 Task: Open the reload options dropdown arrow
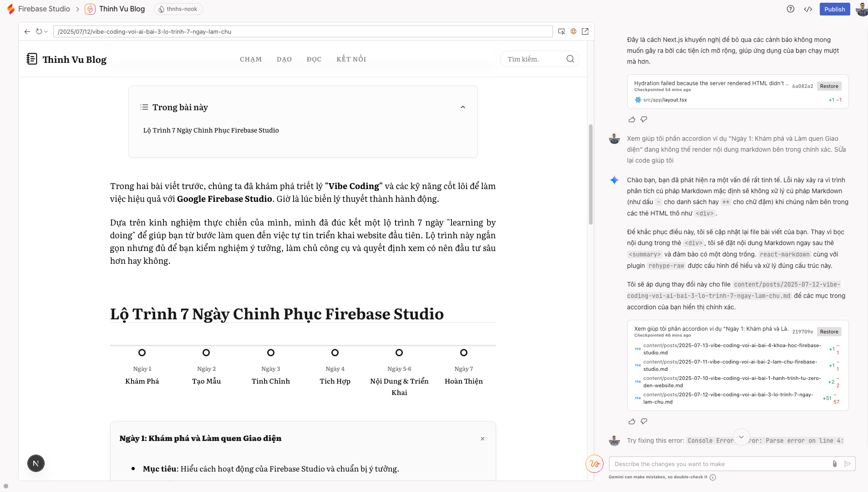46,32
